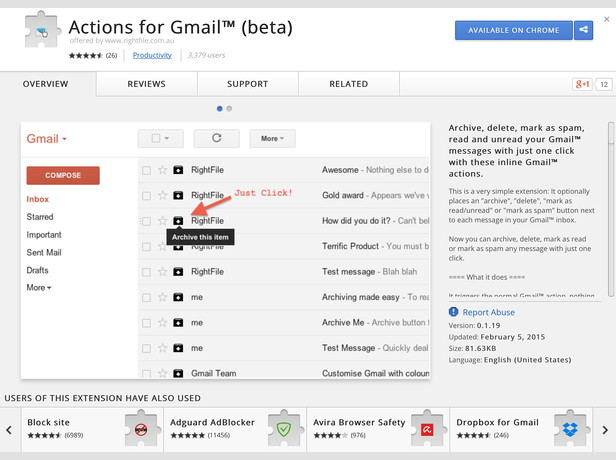Viewport: 616px width, 460px height.
Task: Open the select-all checkbox dropdown
Action: coord(160,138)
